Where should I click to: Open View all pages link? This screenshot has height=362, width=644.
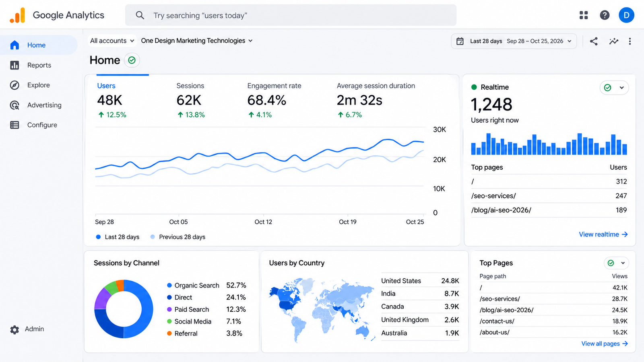coord(605,344)
